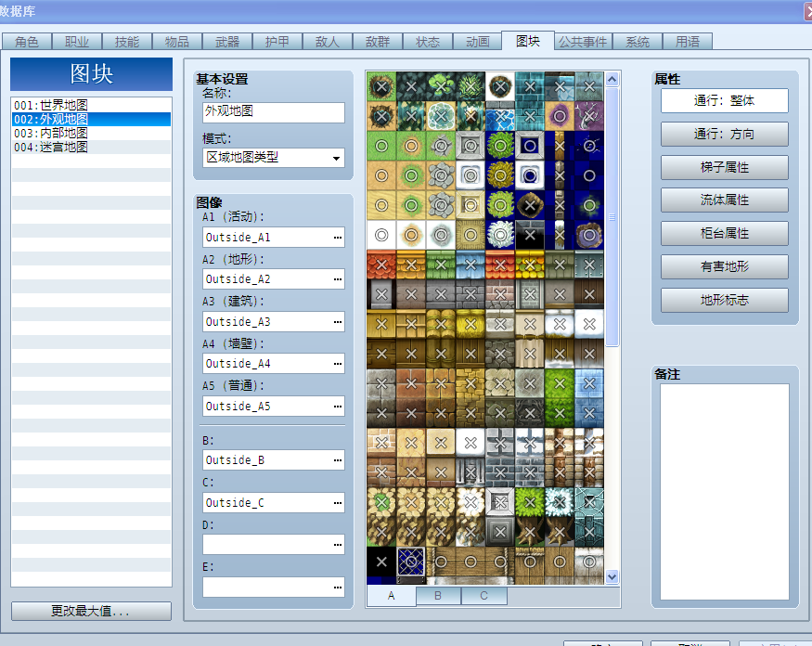Switch to the 公共事件 tab
The height and width of the screenshot is (646, 812).
tap(583, 42)
